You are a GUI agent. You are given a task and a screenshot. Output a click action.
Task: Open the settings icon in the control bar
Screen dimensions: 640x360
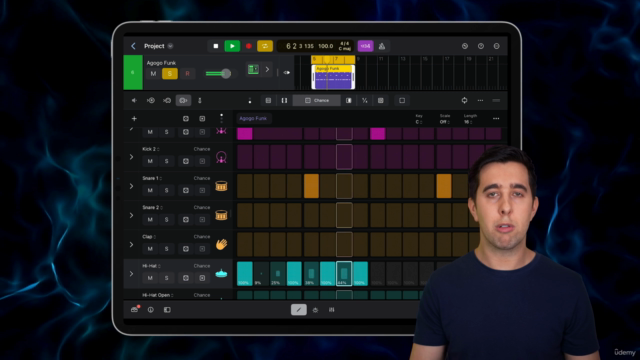point(496,46)
